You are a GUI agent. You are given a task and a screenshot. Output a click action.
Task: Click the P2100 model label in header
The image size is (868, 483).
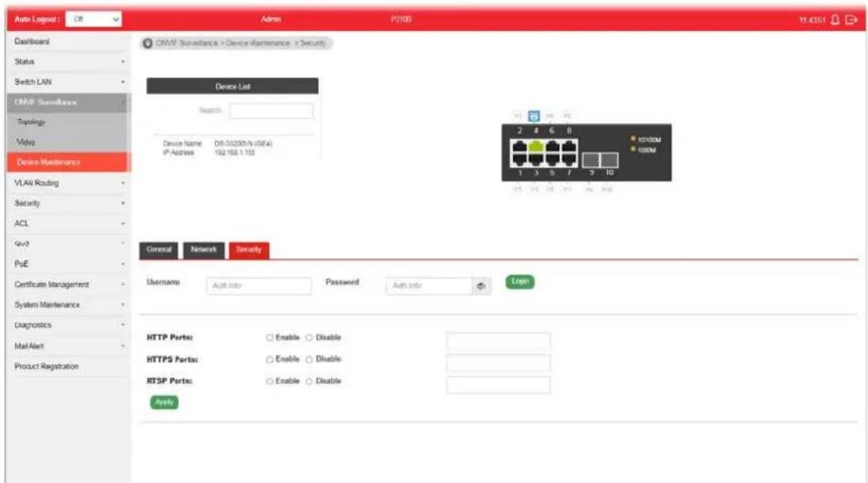pyautogui.click(x=401, y=19)
